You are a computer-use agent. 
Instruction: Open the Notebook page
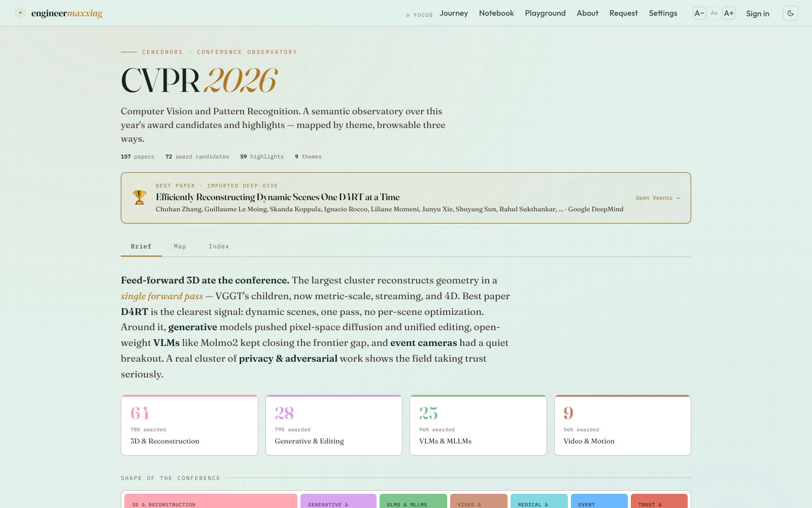pyautogui.click(x=496, y=13)
